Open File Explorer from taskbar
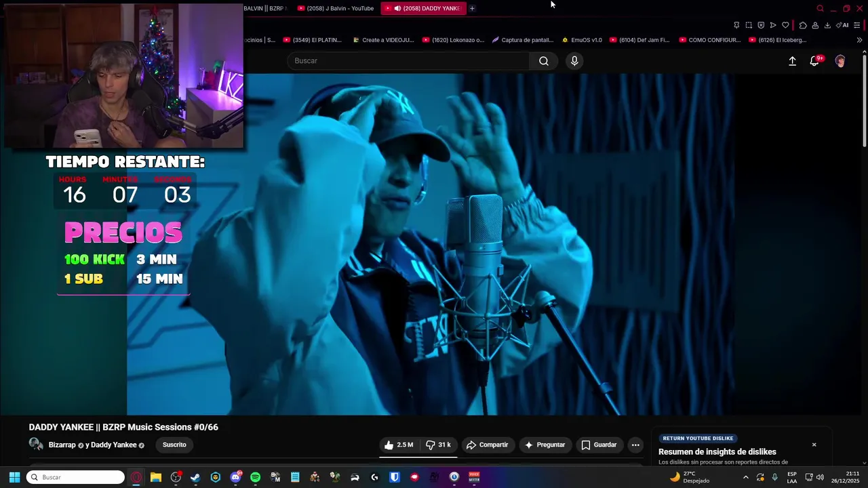Screen dimensions: 868x488 point(156,477)
